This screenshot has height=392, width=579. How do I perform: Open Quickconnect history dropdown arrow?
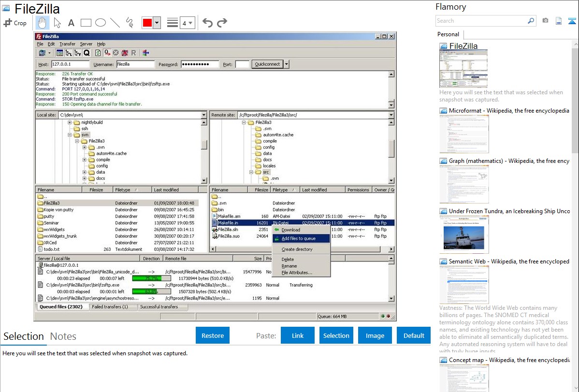point(286,64)
